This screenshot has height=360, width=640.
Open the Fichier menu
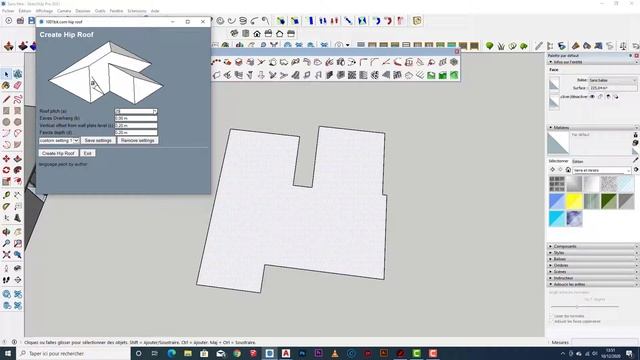pyautogui.click(x=8, y=11)
